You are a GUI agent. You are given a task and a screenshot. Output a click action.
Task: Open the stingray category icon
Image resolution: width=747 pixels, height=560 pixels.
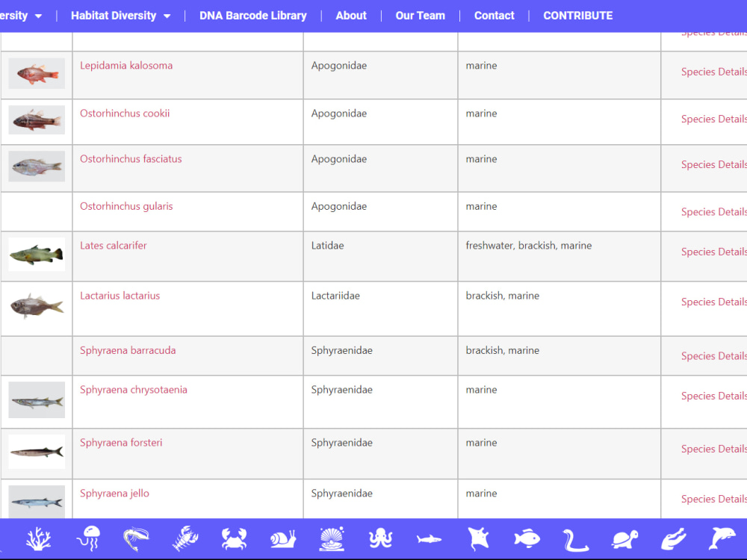click(478, 539)
